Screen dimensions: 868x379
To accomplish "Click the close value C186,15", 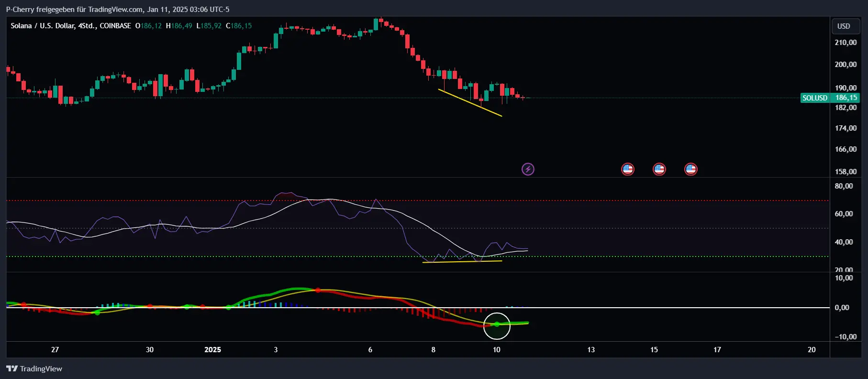I will [239, 26].
